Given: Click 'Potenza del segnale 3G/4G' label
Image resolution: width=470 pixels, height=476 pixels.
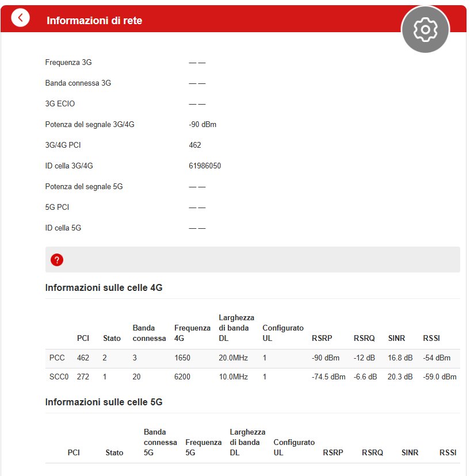Looking at the screenshot, I should pyautogui.click(x=90, y=125).
